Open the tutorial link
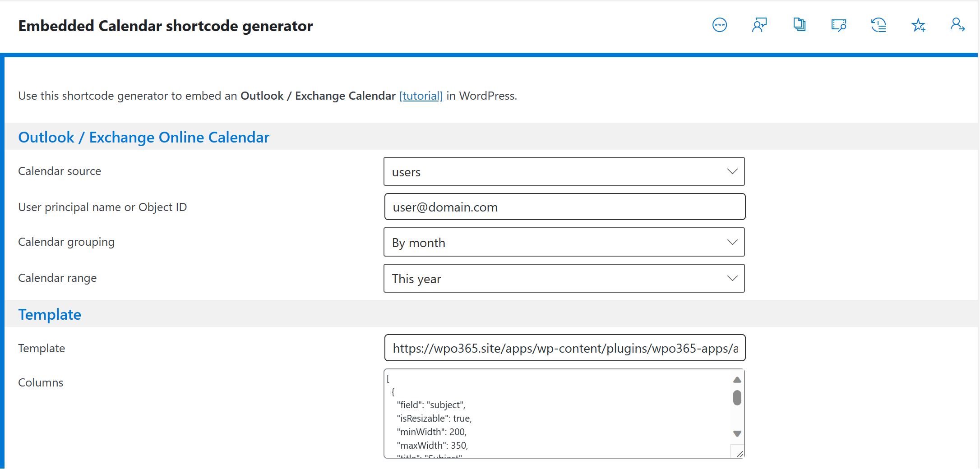The width and height of the screenshot is (980, 469). click(421, 96)
